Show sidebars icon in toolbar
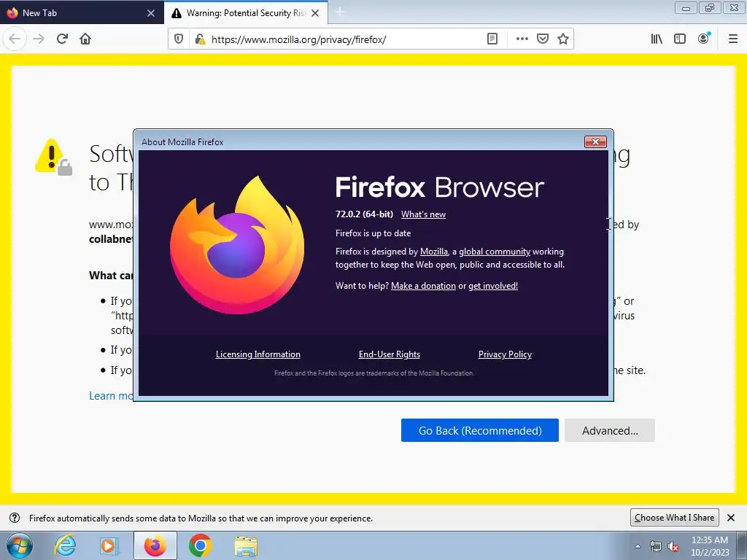This screenshot has height=560, width=747. (x=680, y=39)
